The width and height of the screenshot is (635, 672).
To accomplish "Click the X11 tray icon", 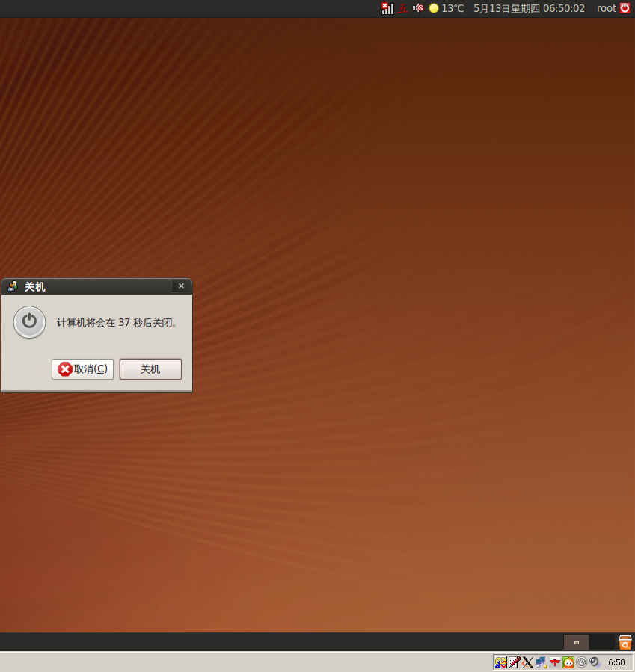I will [x=527, y=662].
